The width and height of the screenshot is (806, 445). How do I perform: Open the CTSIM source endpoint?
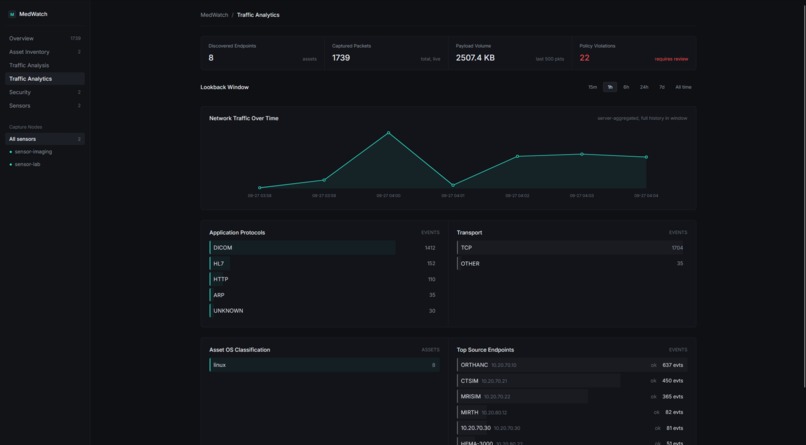(572, 381)
